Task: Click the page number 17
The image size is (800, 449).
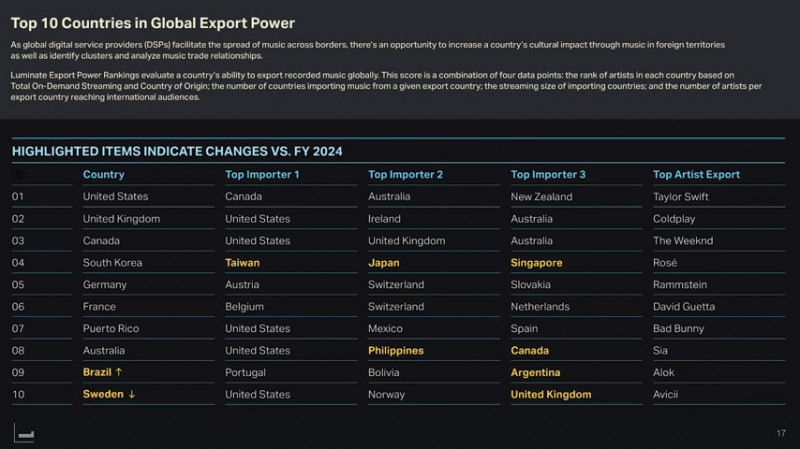Action: click(x=780, y=432)
